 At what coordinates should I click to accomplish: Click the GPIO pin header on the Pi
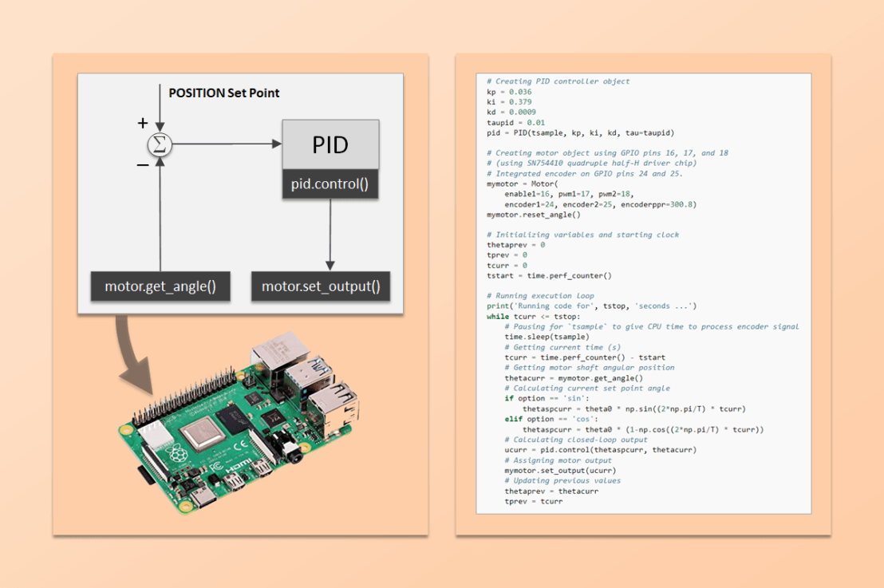pos(184,399)
